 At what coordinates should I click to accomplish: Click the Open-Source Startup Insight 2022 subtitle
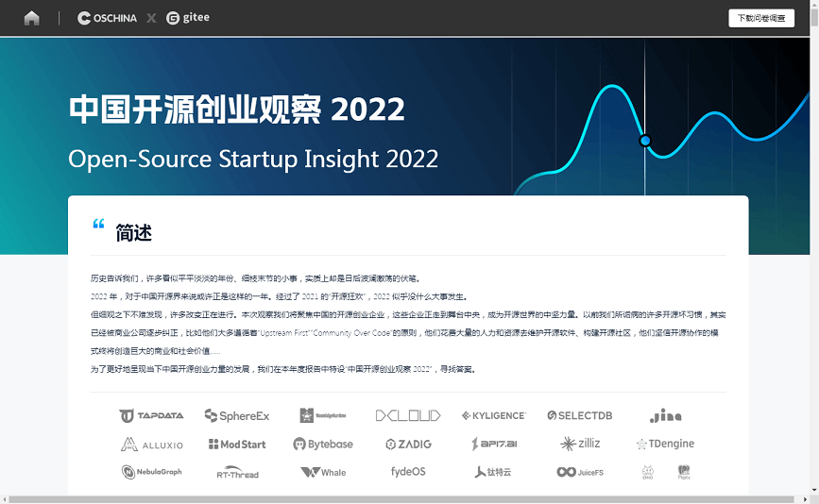[253, 159]
